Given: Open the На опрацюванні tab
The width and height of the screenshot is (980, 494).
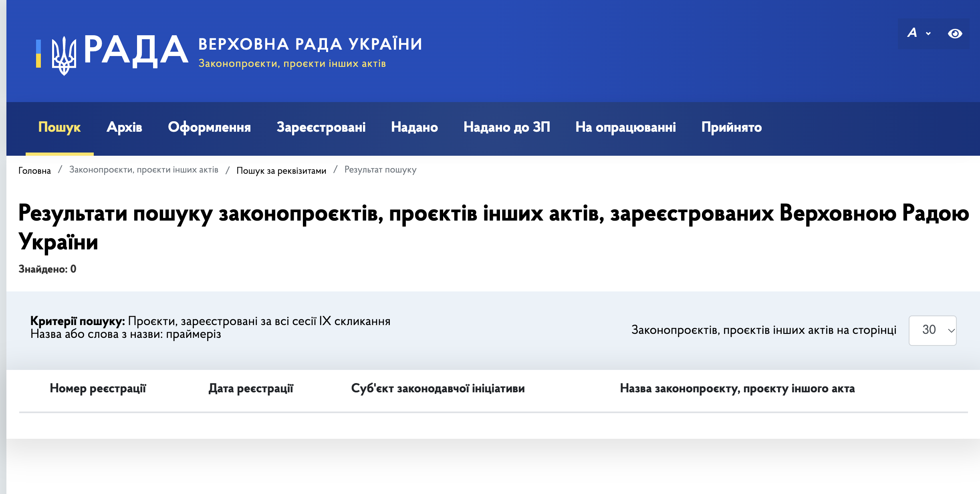Looking at the screenshot, I should click(625, 127).
